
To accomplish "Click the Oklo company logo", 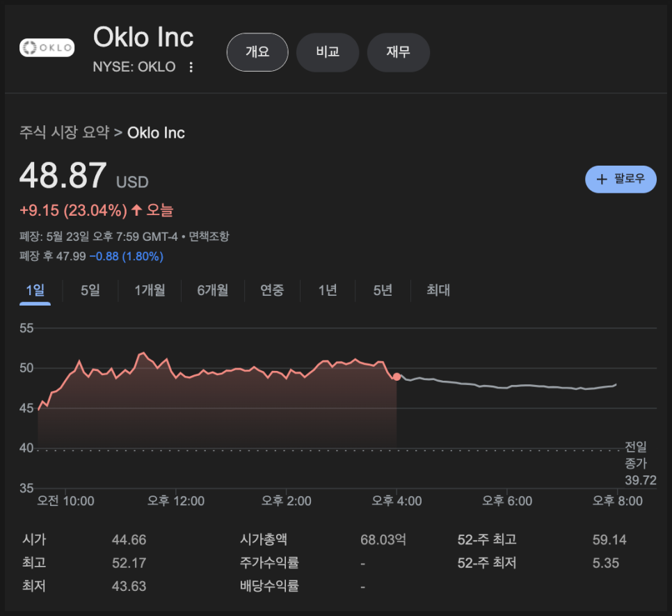I will 47,47.
